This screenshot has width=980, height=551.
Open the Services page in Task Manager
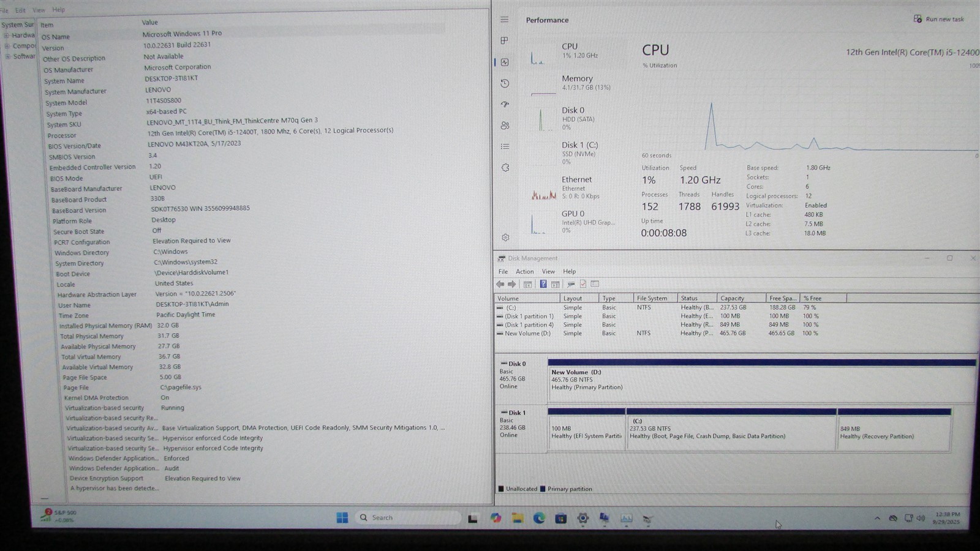click(x=505, y=167)
